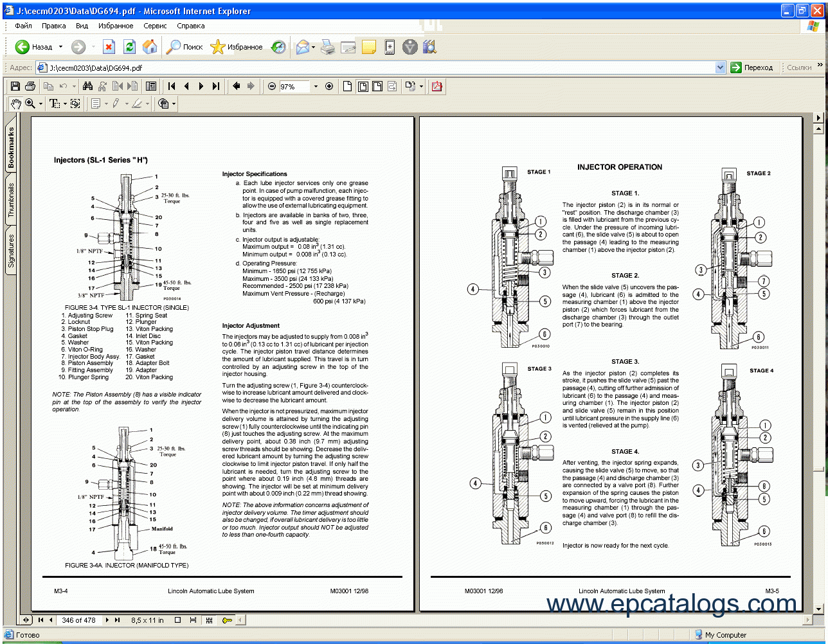Print the PDF with the Acrobat printer icon

pos(30,86)
